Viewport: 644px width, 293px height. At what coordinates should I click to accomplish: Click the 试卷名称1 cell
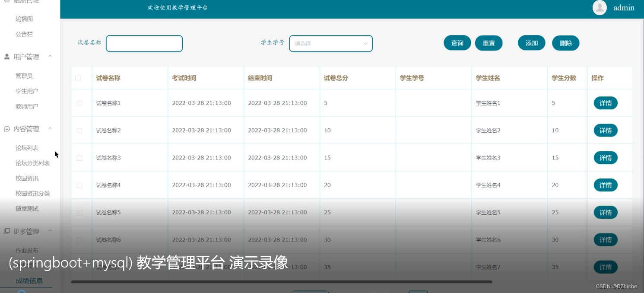pyautogui.click(x=108, y=103)
